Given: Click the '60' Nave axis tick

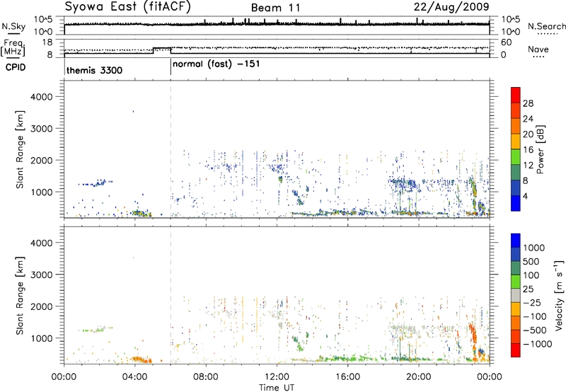Looking at the screenshot, I should click(507, 42).
